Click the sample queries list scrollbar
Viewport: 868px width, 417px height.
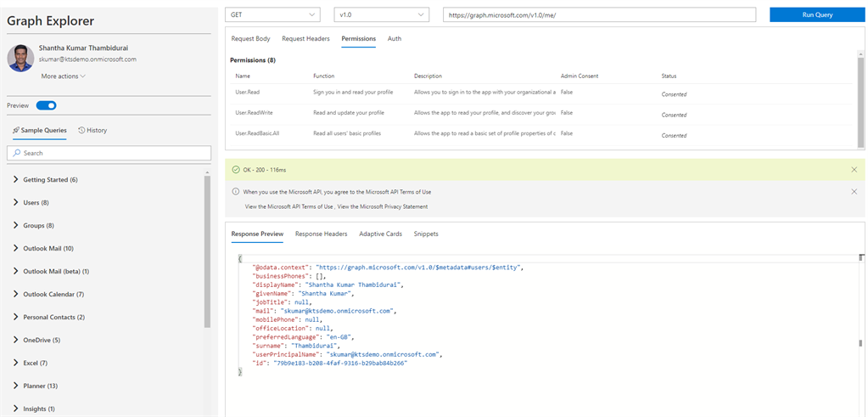(x=208, y=252)
